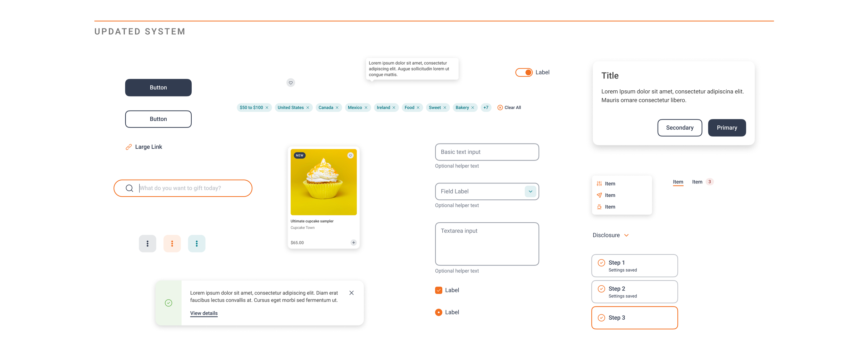This screenshot has width=868, height=362.
Task: Focus the Basic text input field
Action: pyautogui.click(x=487, y=152)
